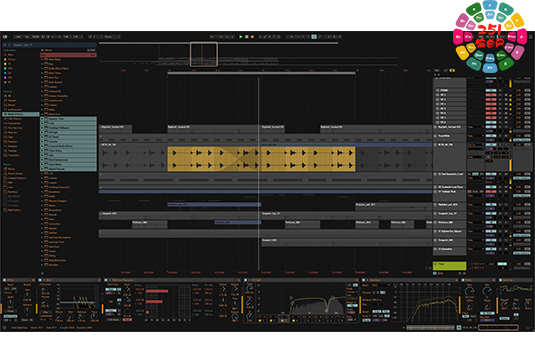535x363 pixels.
Task: Toggle activator of the yellow-clip track
Action: [491, 145]
